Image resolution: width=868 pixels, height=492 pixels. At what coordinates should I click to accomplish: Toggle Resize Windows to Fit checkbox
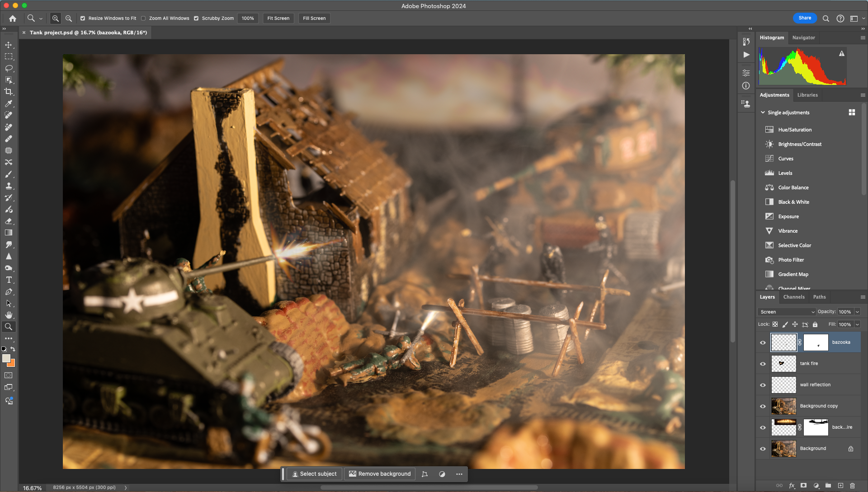click(x=83, y=19)
